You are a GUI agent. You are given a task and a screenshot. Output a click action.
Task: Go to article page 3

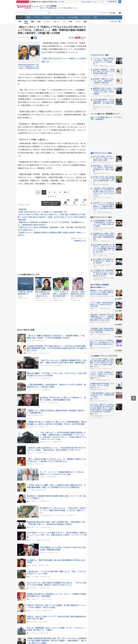coord(55,192)
